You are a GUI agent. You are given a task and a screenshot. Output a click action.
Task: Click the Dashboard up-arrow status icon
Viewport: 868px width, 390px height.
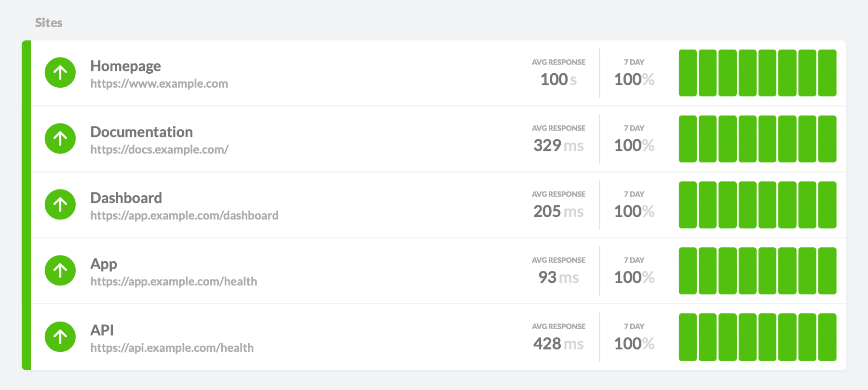(x=60, y=204)
